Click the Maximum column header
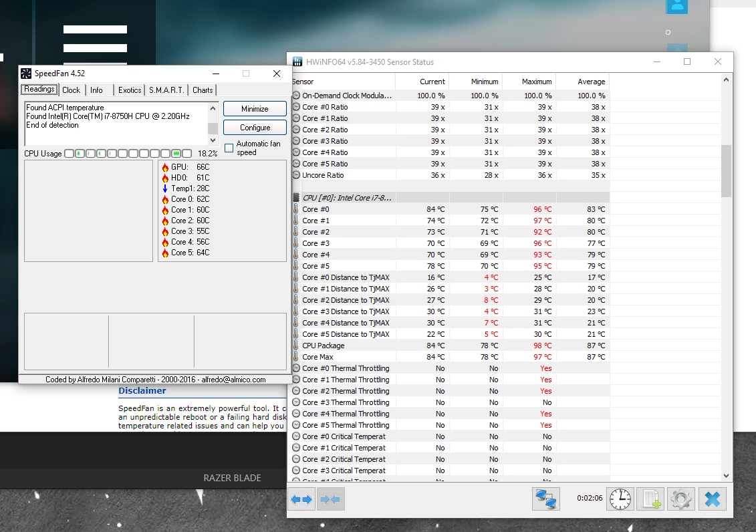 click(x=529, y=82)
